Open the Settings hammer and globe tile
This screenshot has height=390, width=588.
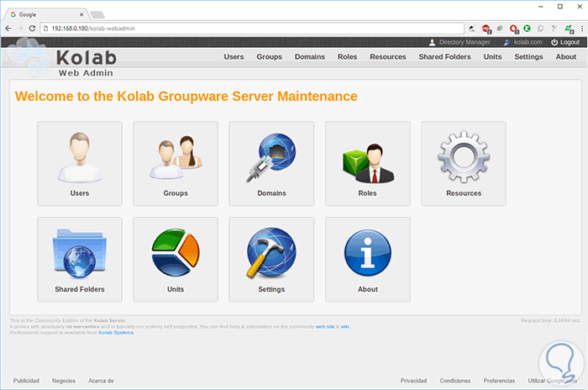tap(271, 260)
